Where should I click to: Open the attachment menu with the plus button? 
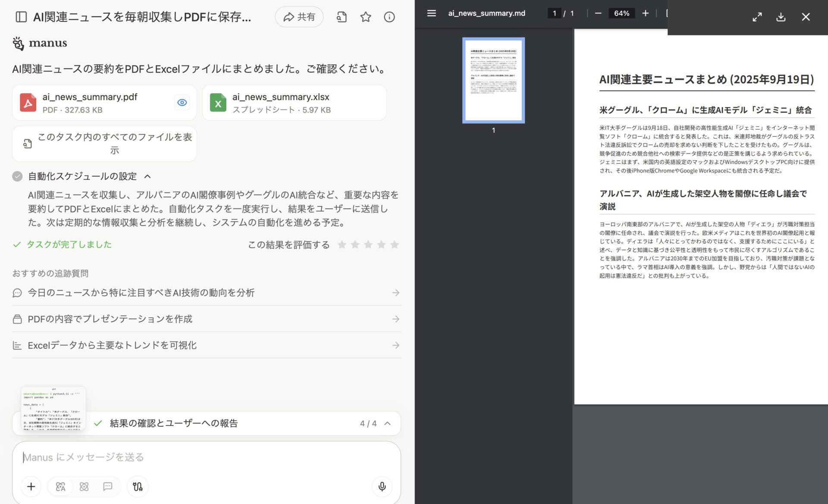31,486
